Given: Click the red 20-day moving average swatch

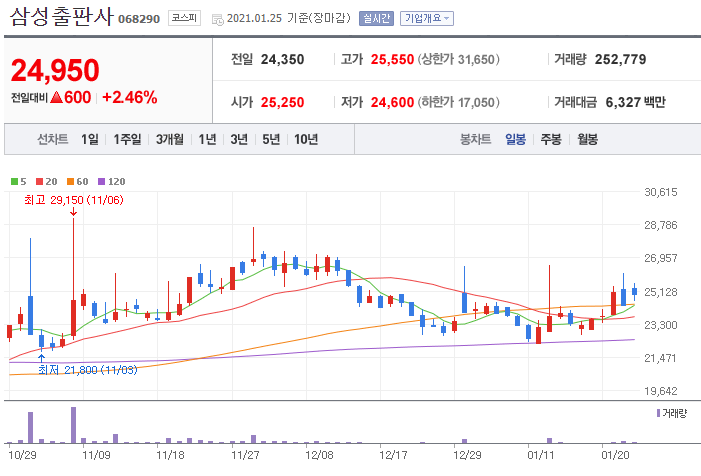Looking at the screenshot, I should point(39,181).
